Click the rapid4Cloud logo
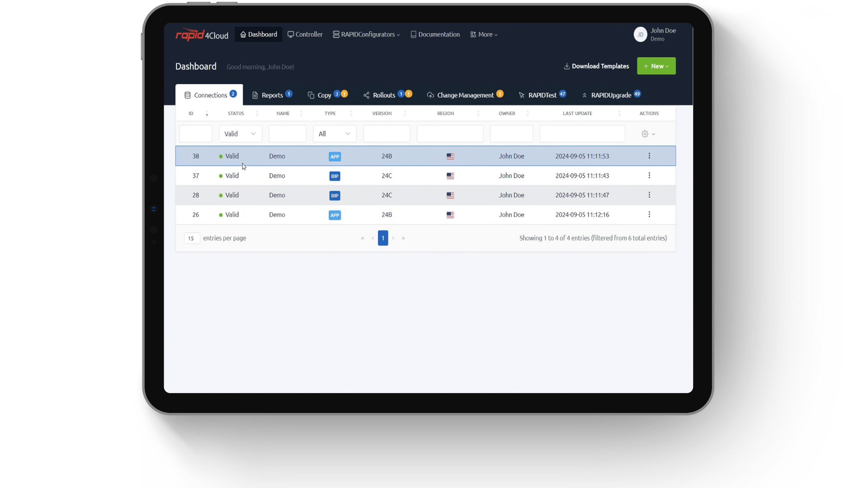The width and height of the screenshot is (868, 488). click(202, 34)
